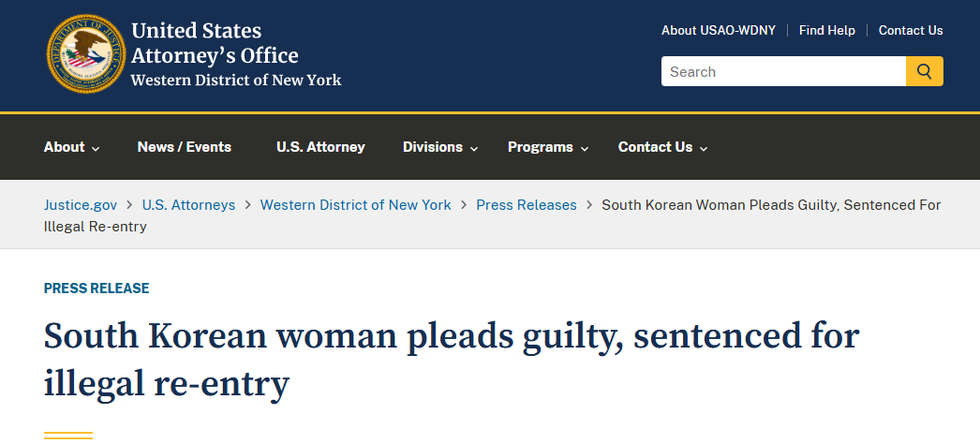Expand the Divisions dropdown chevron
980x444 pixels.
[x=474, y=149]
